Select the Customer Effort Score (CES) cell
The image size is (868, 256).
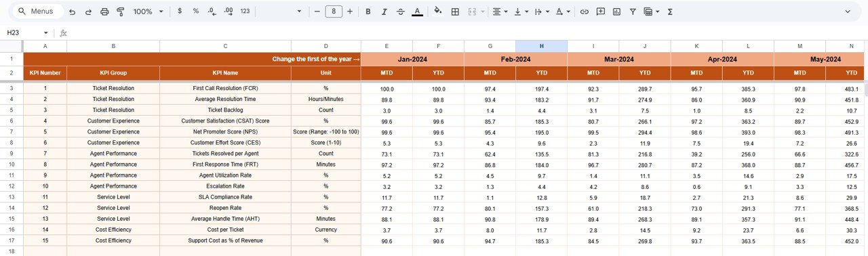[225, 143]
